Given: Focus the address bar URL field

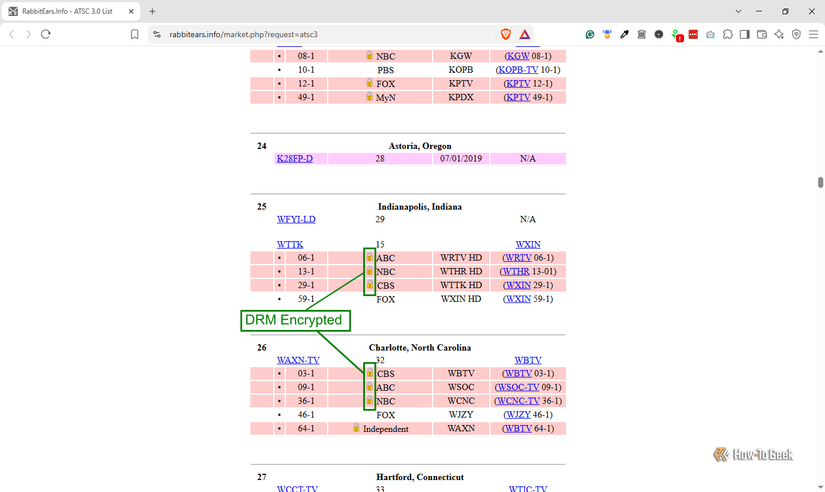Looking at the screenshot, I should pos(331,34).
